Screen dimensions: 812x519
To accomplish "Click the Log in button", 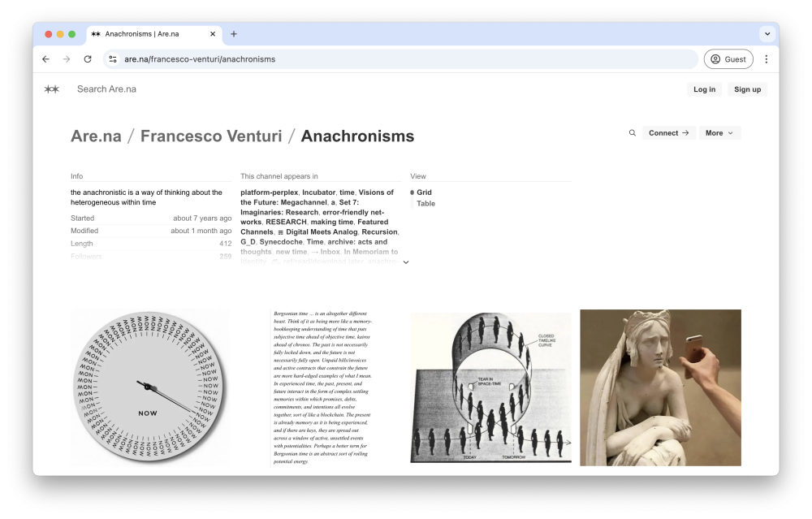I will pyautogui.click(x=704, y=89).
